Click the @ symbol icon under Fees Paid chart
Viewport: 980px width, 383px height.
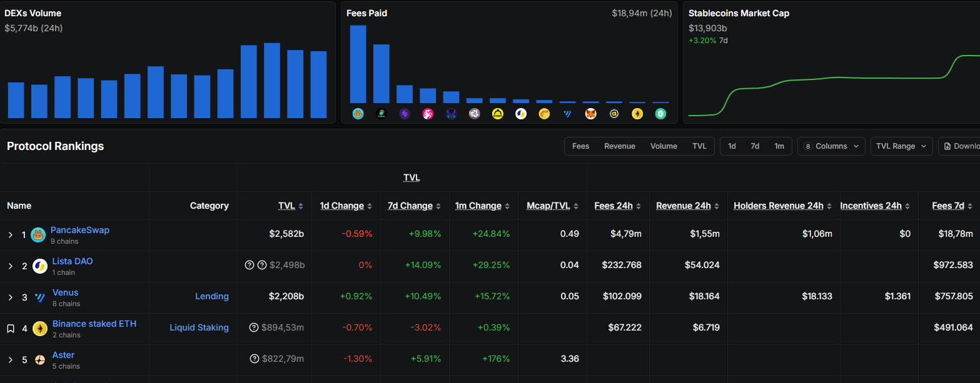(x=614, y=114)
